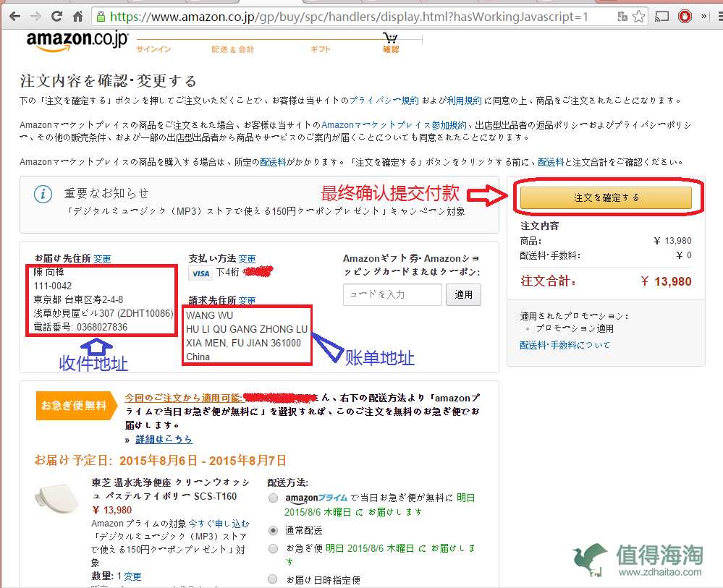
Task: Click the green padlock security icon
Action: 101,17
